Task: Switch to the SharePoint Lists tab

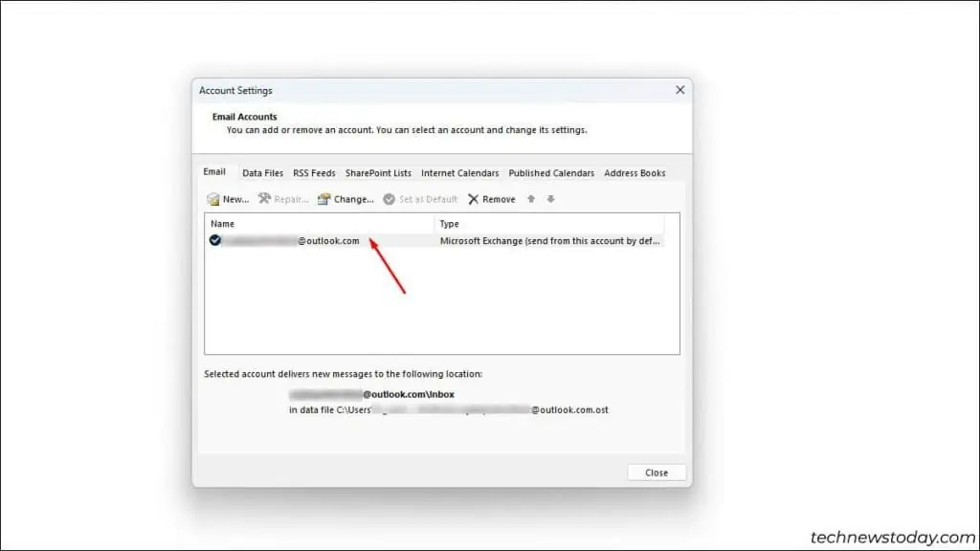Action: [378, 173]
